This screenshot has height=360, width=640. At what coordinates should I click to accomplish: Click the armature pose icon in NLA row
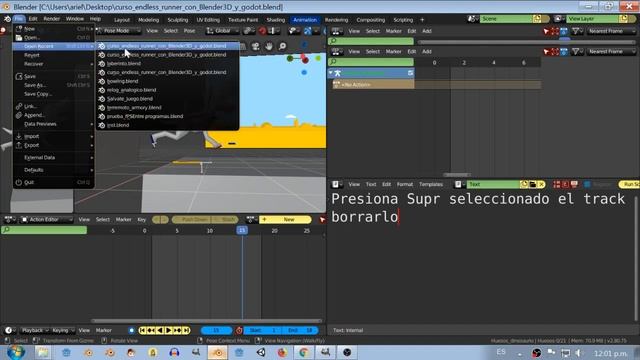click(x=338, y=73)
